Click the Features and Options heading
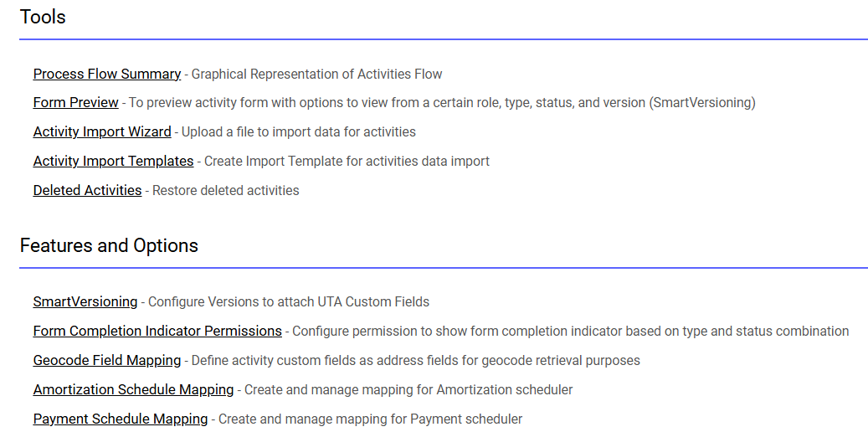 click(x=109, y=245)
